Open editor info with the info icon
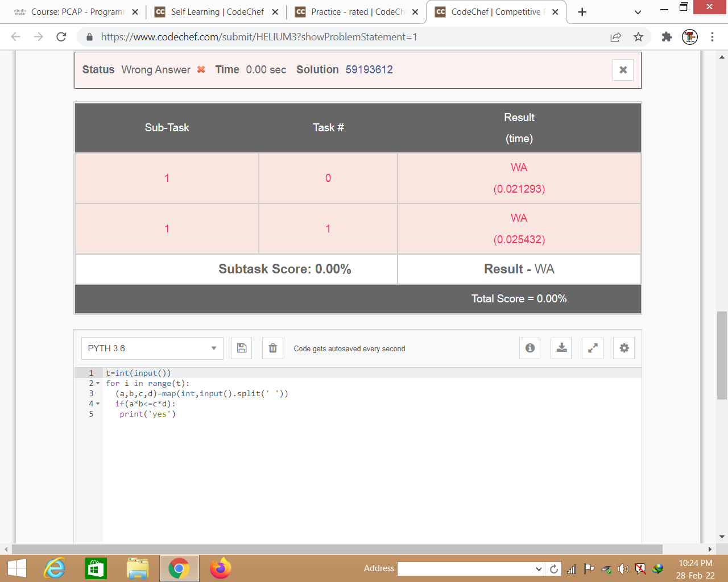 tap(530, 348)
